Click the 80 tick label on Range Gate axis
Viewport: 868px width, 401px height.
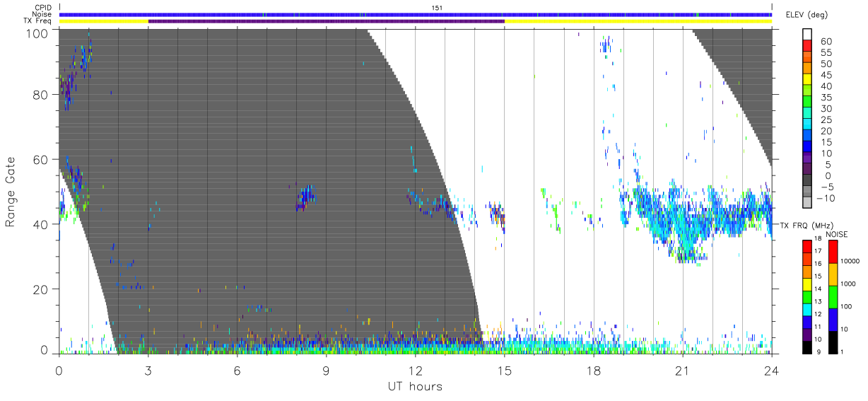[x=42, y=94]
